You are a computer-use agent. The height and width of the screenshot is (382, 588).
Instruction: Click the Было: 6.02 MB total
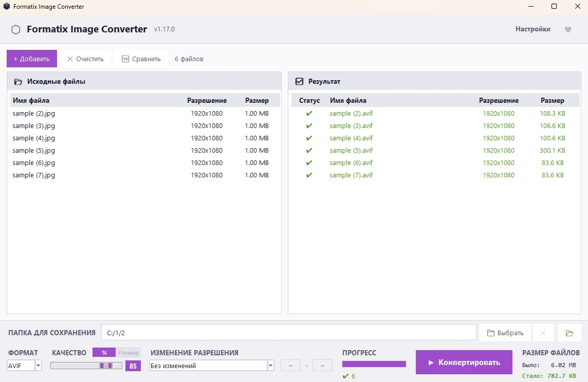[549, 365]
